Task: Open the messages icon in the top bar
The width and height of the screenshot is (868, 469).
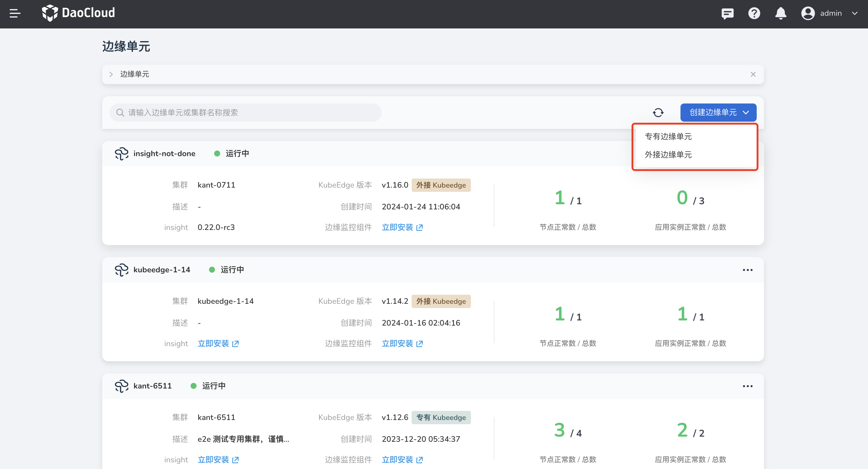Action: tap(727, 14)
